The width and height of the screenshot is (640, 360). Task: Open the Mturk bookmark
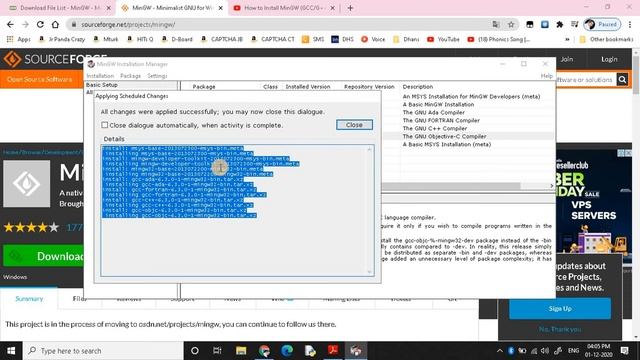pyautogui.click(x=106, y=39)
